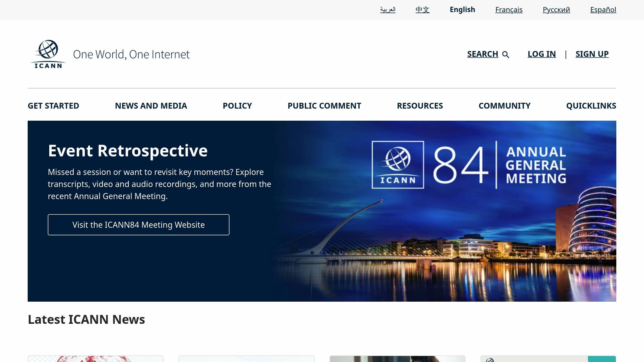
Task: Click the Visit the ICANN84 Meeting Website button
Action: (138, 225)
